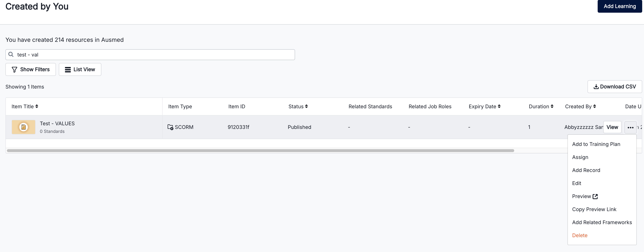Click the View button for Test - VALUES

[x=612, y=127]
